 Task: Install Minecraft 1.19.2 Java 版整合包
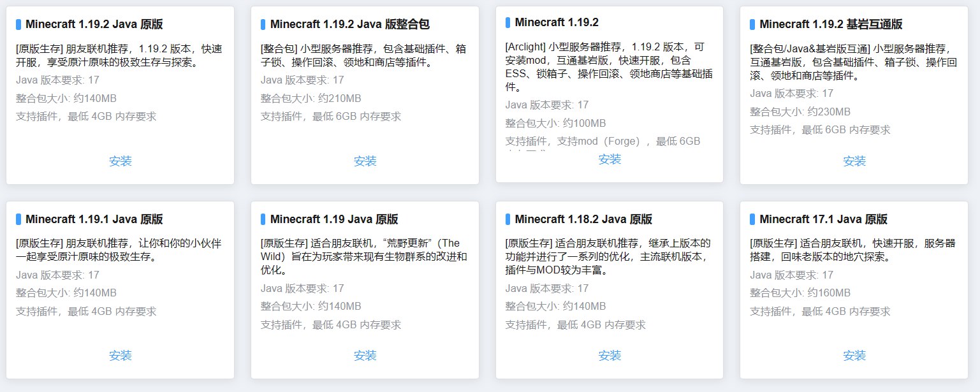(365, 161)
